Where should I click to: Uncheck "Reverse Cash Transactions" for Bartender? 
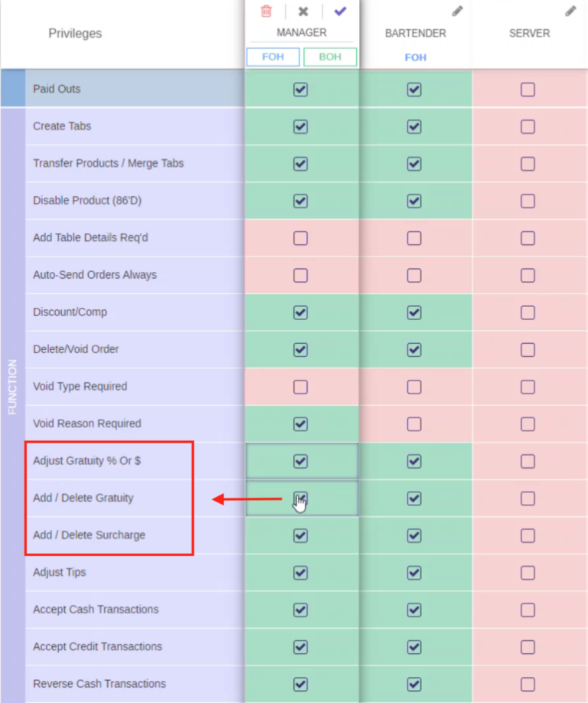[x=413, y=684]
